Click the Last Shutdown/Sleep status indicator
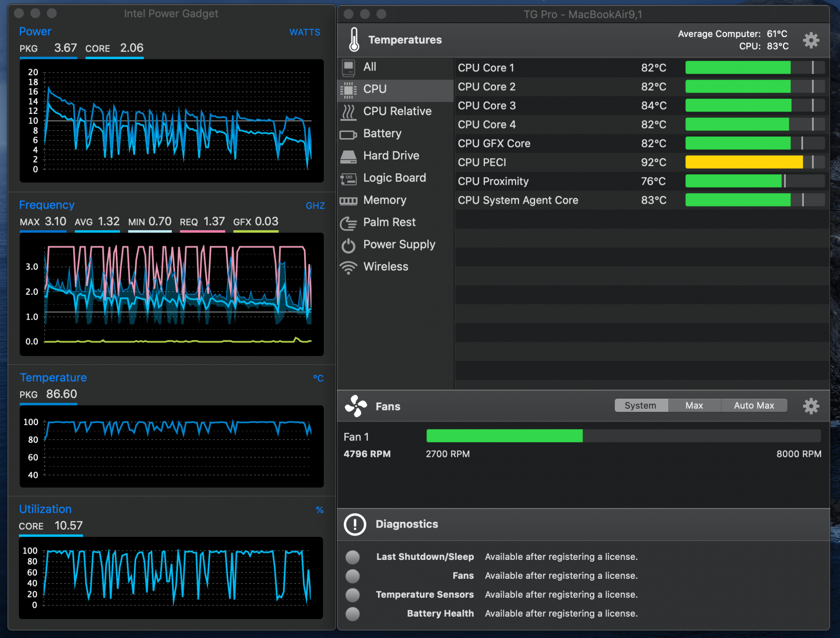Viewport: 840px width, 638px height. coord(352,557)
